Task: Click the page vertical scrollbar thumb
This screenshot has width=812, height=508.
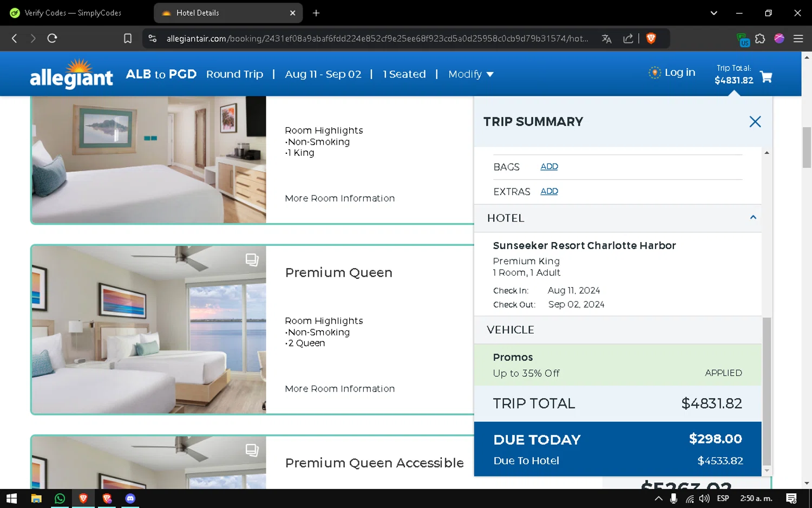Action: (x=807, y=147)
